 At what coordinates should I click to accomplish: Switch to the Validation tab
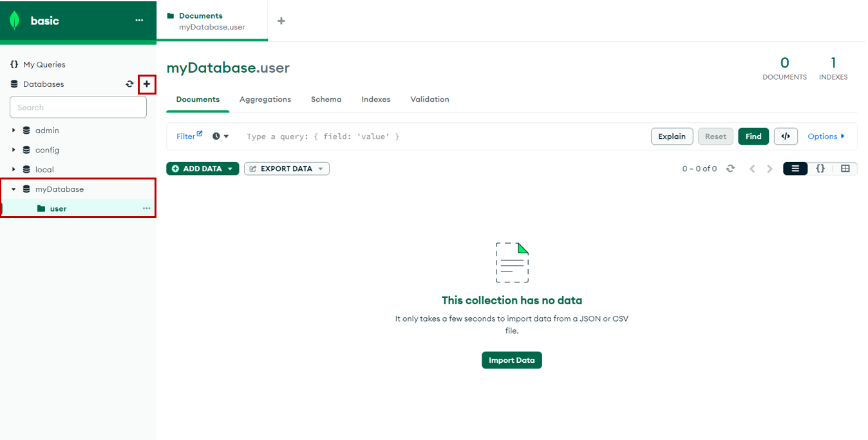(x=429, y=99)
